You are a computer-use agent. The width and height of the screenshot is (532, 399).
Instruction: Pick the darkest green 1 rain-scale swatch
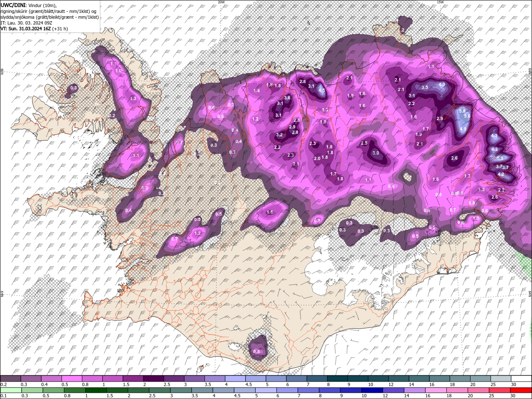coord(96,390)
